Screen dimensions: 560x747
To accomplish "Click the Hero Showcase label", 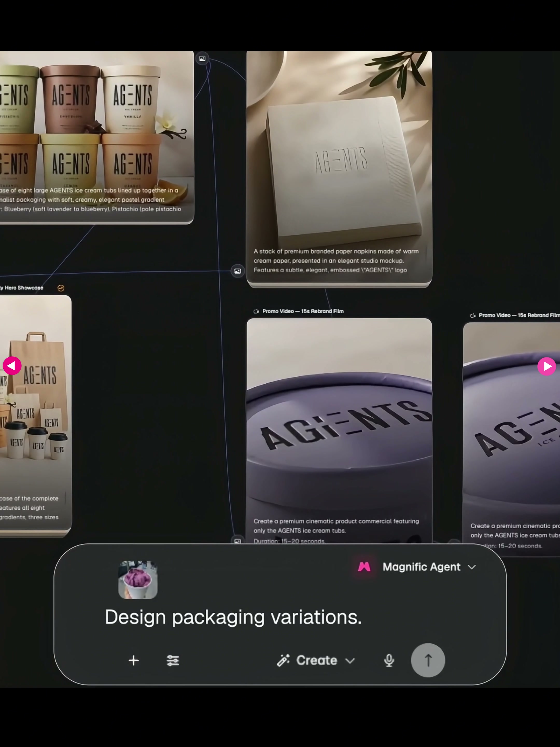I will pos(22,288).
